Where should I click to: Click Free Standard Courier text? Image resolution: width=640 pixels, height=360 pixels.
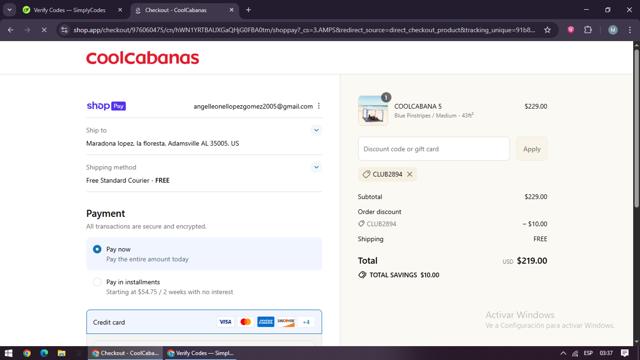pos(128,180)
